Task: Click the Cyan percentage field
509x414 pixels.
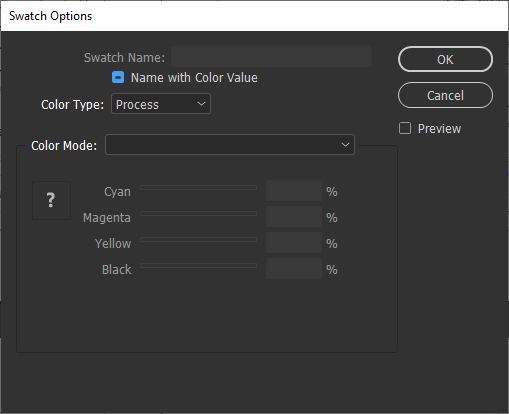Action: click(294, 191)
